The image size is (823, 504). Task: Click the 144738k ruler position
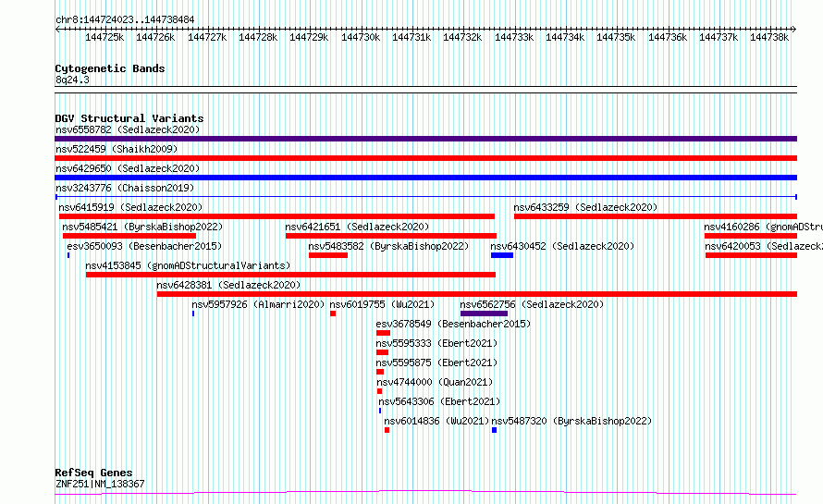(x=769, y=37)
